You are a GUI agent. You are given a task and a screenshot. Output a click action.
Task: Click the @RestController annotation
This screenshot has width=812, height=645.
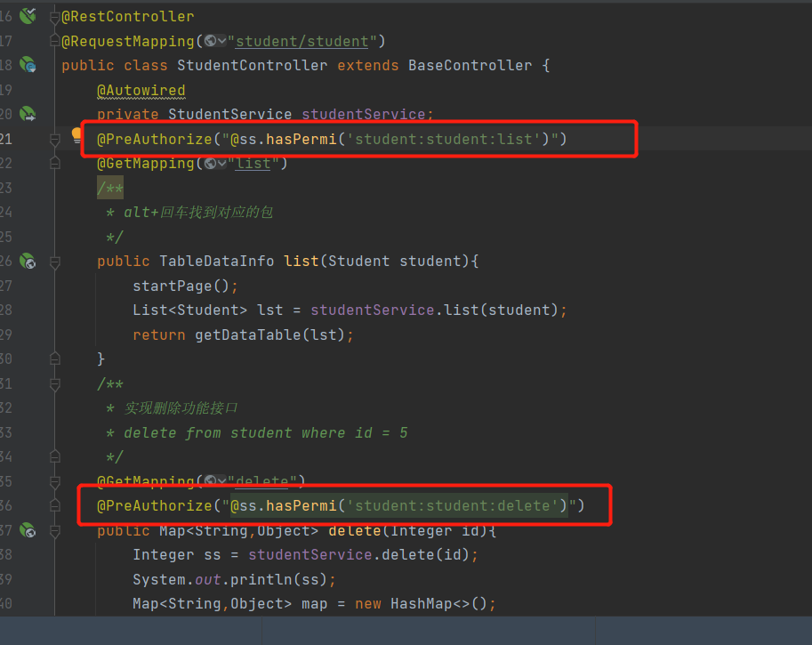[127, 17]
